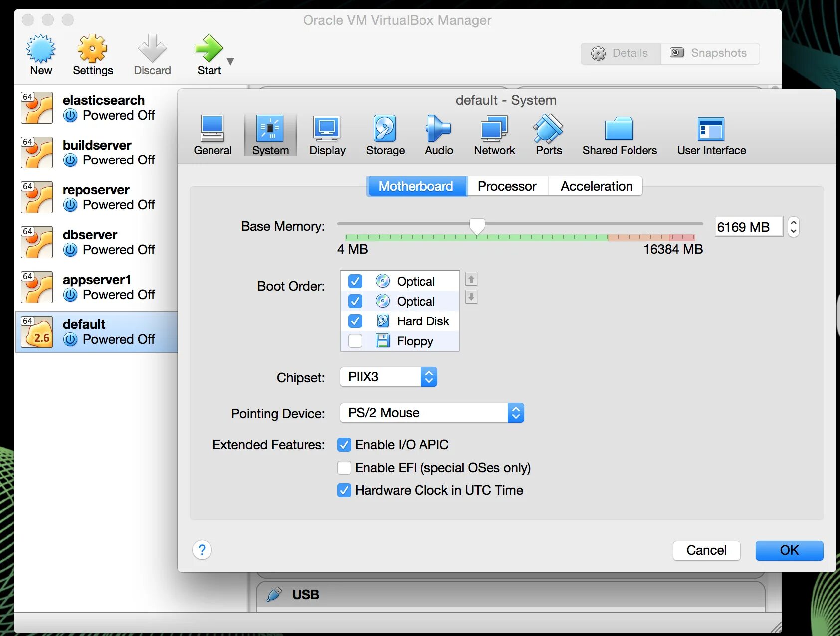Select the Display settings icon
Viewport: 840px width, 636px height.
[327, 134]
